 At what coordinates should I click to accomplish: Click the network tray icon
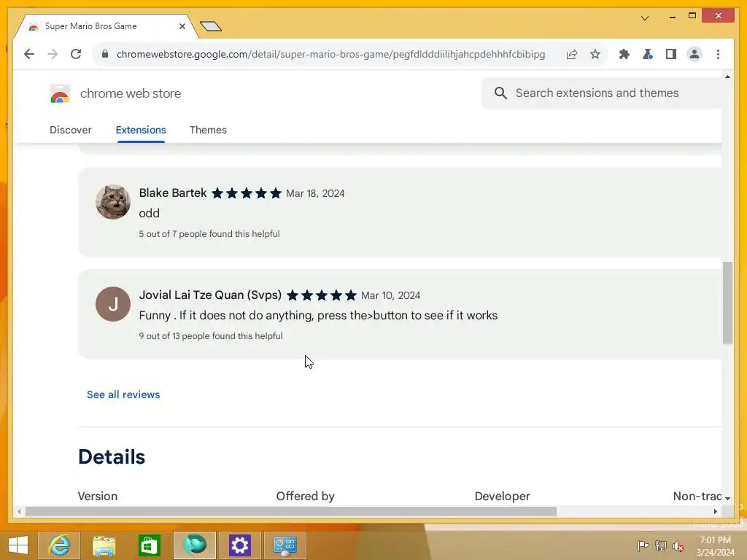[661, 545]
